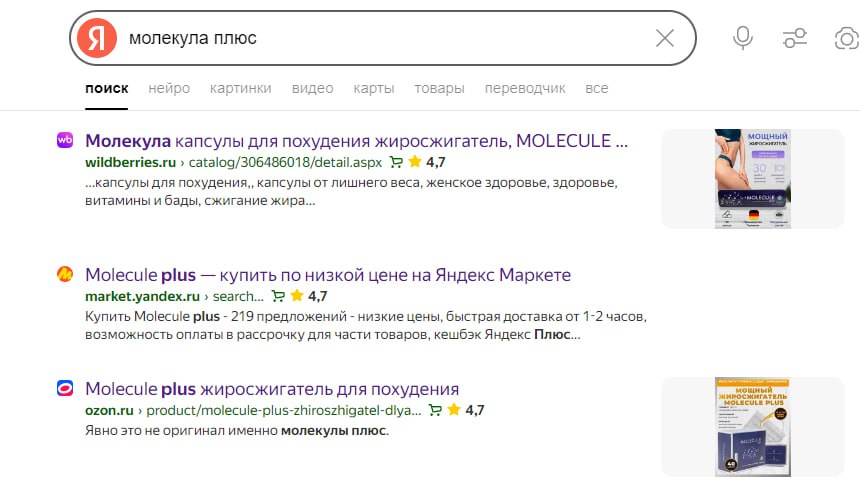This screenshot has width=860, height=504.
Task: Select the поиск tab
Action: pos(106,88)
